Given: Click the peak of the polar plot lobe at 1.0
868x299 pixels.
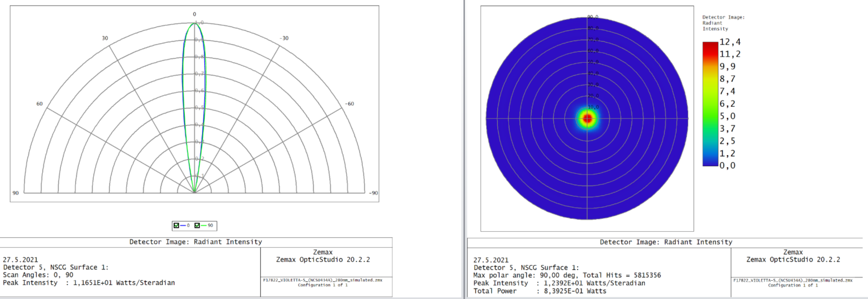Looking at the screenshot, I should [194, 23].
